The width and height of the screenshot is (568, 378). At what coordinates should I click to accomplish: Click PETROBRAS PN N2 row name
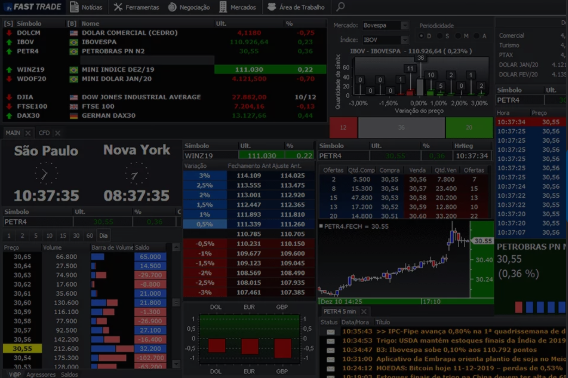[x=113, y=51]
